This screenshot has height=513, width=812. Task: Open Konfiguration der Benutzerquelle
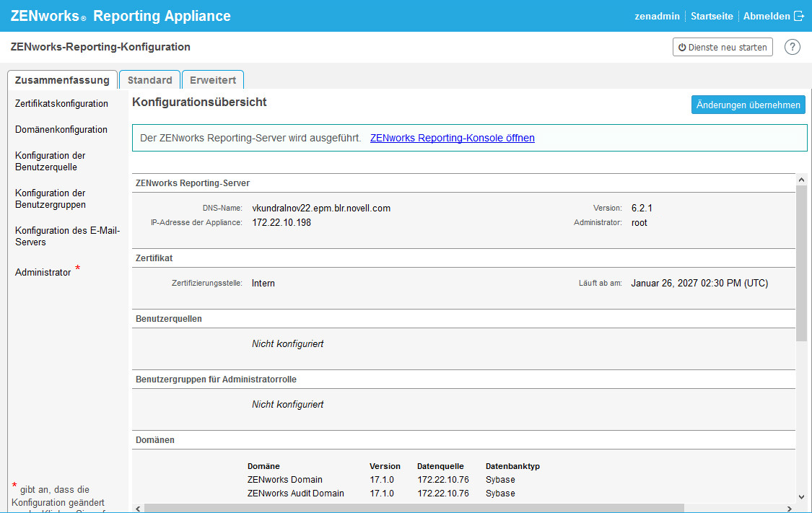coord(51,161)
